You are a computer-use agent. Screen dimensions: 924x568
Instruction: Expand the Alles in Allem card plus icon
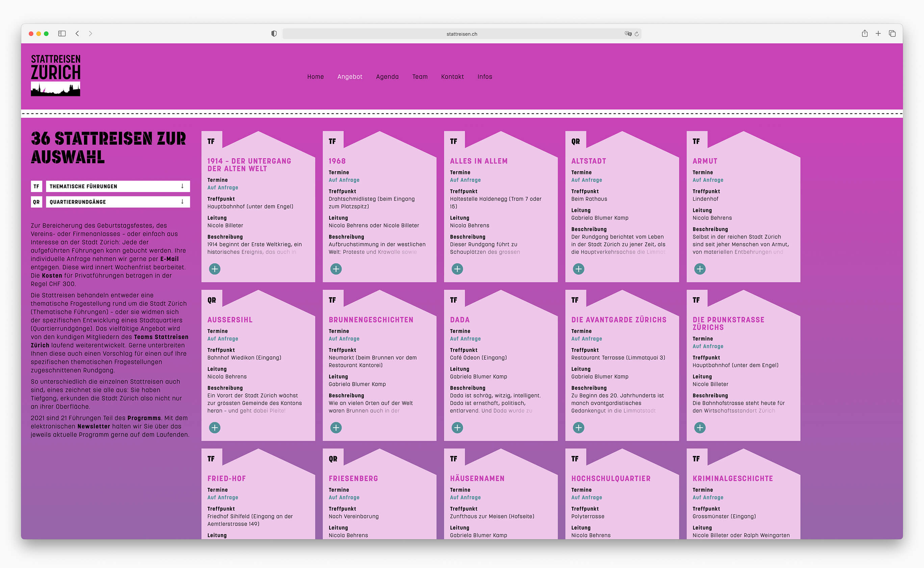pos(458,269)
